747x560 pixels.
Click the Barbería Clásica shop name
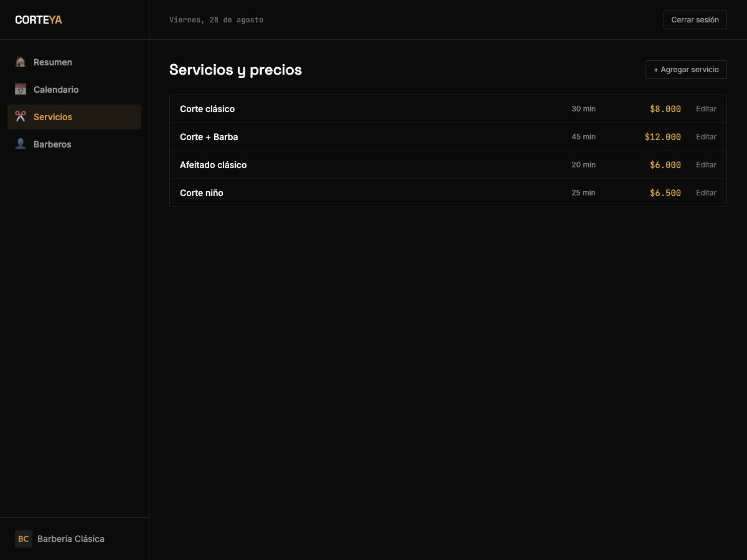71,539
